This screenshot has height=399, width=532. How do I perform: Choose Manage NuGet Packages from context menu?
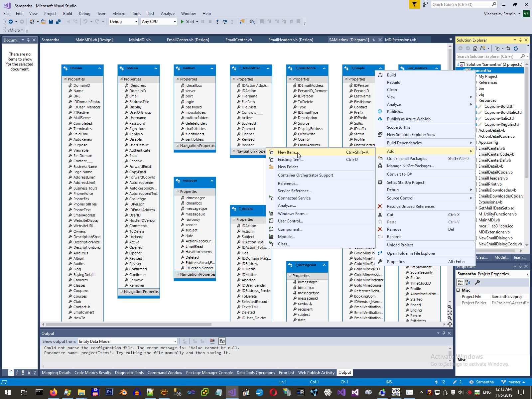[x=425, y=166]
